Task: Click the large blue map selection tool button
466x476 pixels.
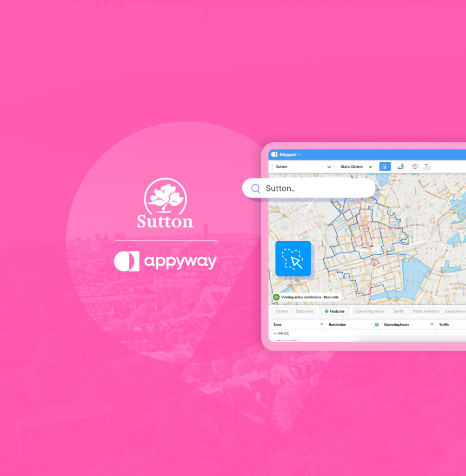Action: tap(293, 258)
